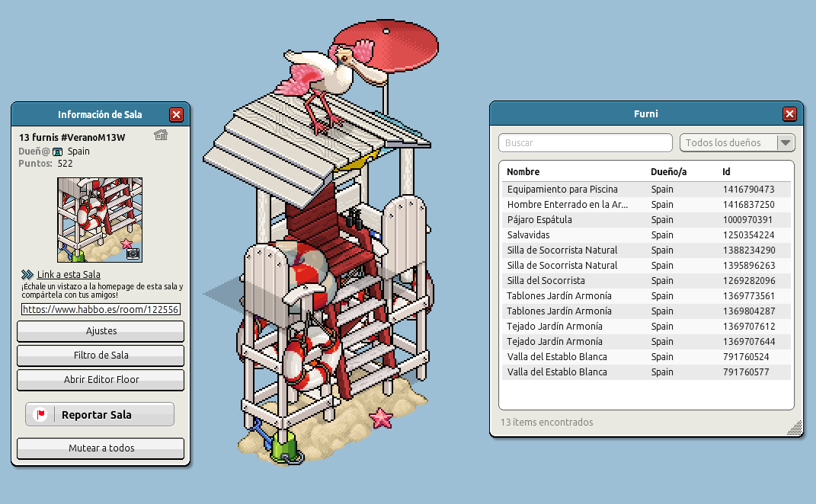Click the Spain owner name in room info
The width and height of the screenshot is (816, 504).
pyautogui.click(x=78, y=152)
